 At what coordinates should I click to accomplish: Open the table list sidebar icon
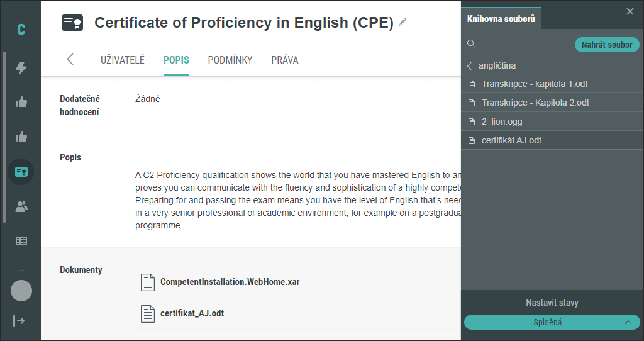(21, 241)
